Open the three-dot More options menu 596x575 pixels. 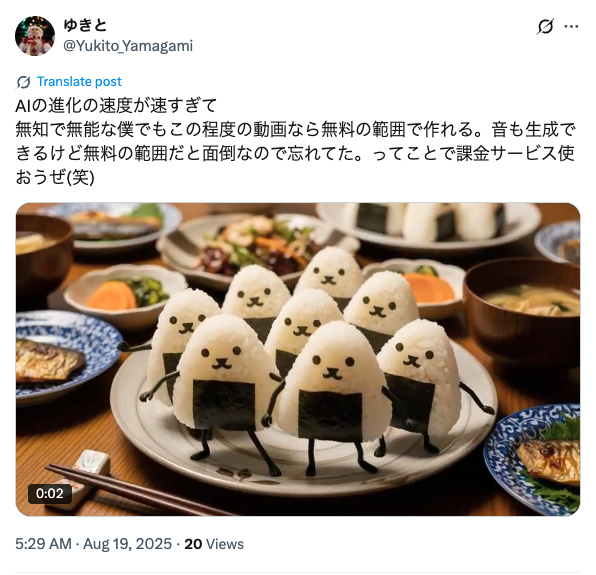click(x=571, y=27)
